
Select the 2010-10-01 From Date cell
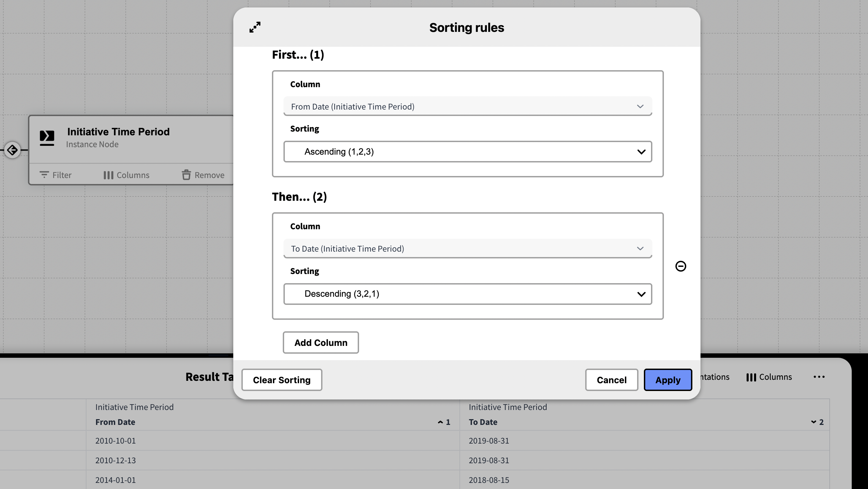coord(115,441)
